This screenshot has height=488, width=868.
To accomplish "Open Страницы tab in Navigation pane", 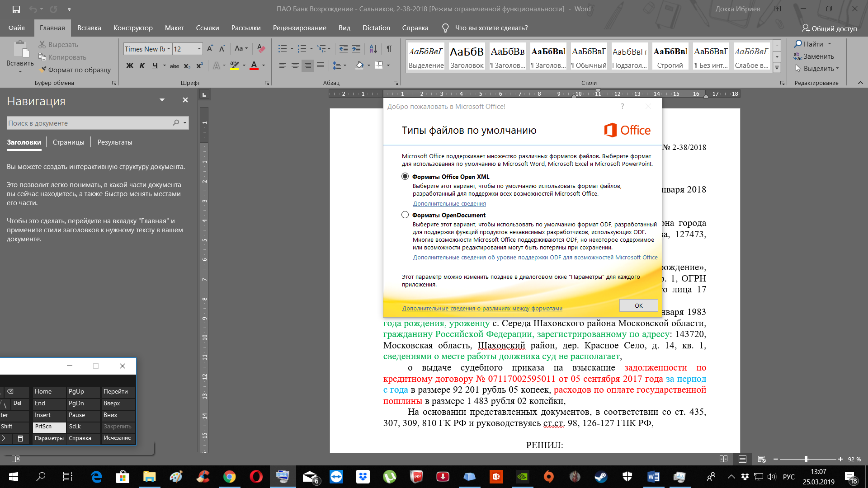I will point(68,142).
